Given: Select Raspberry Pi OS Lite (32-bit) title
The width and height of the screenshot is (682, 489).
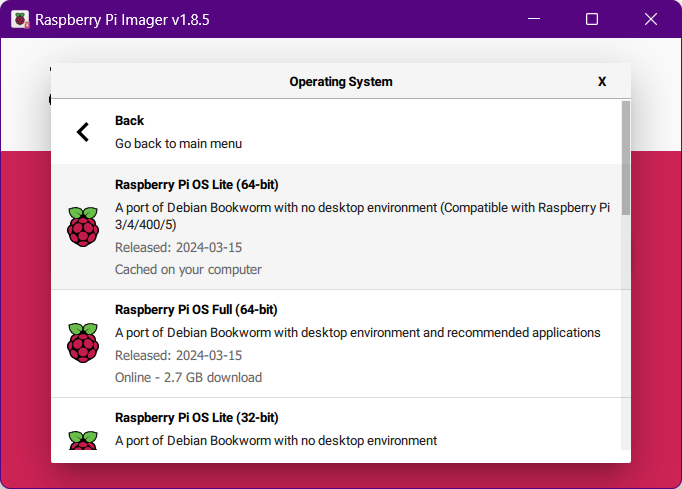Looking at the screenshot, I should click(x=197, y=417).
